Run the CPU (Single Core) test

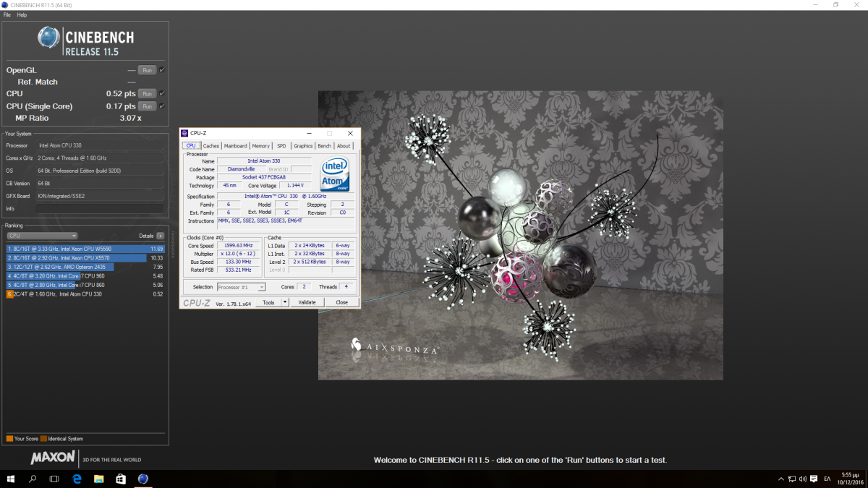point(147,106)
